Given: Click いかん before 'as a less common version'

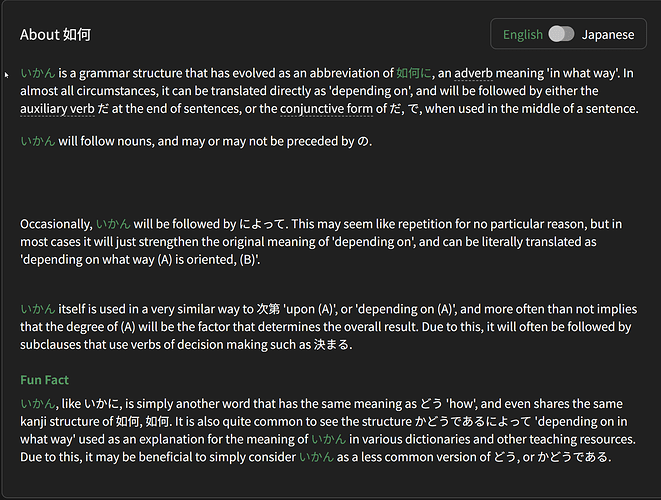Looking at the screenshot, I should coord(317,457).
